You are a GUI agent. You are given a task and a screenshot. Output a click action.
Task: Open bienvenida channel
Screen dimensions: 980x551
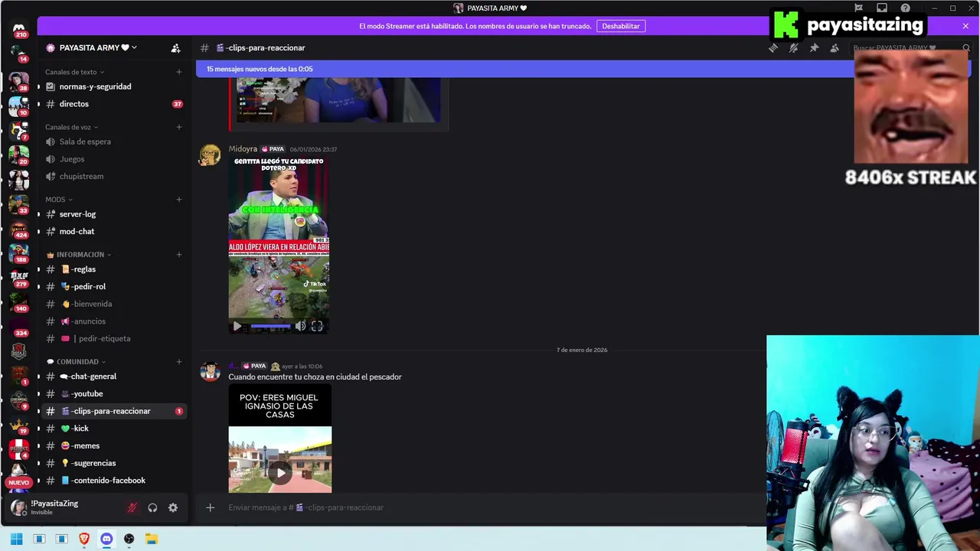(113, 304)
